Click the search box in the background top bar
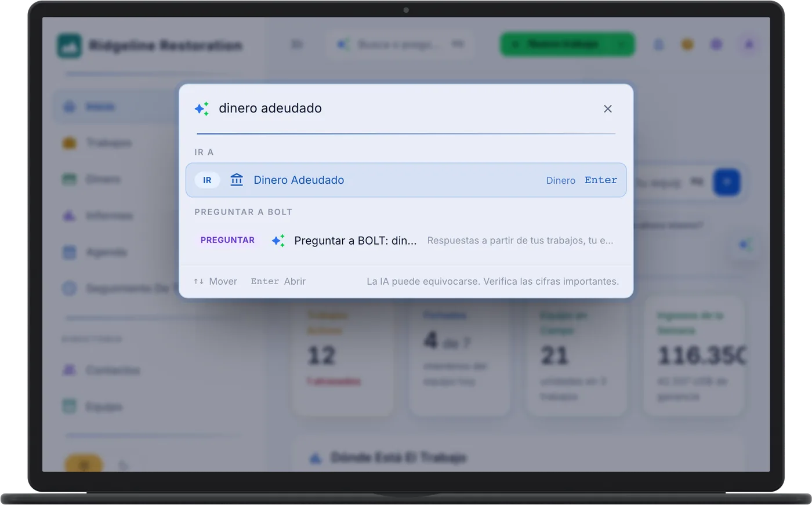The image size is (812, 505). tap(401, 45)
